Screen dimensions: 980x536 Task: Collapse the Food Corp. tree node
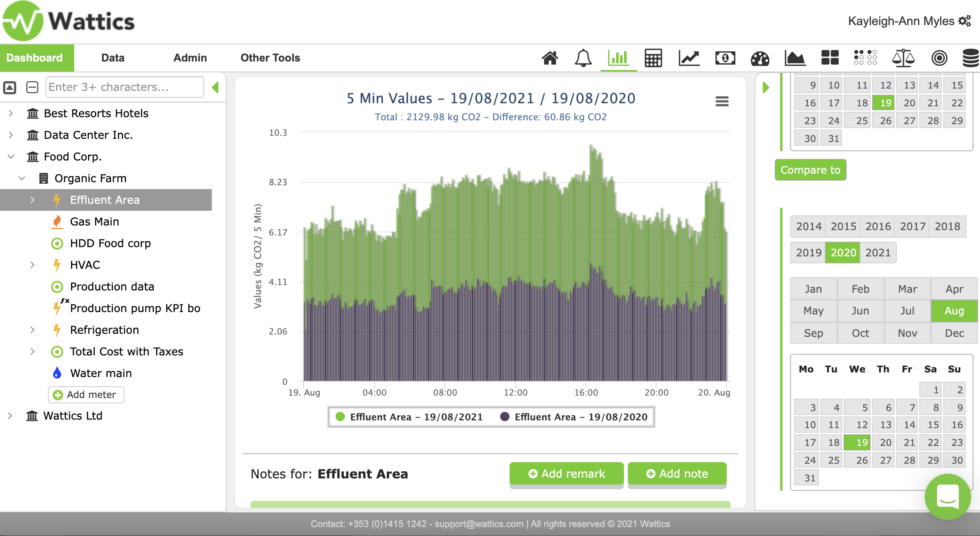click(x=11, y=157)
